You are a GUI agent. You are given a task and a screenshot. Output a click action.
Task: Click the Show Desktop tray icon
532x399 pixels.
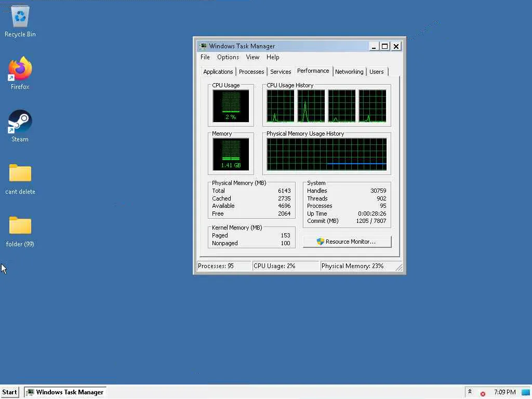(x=526, y=392)
